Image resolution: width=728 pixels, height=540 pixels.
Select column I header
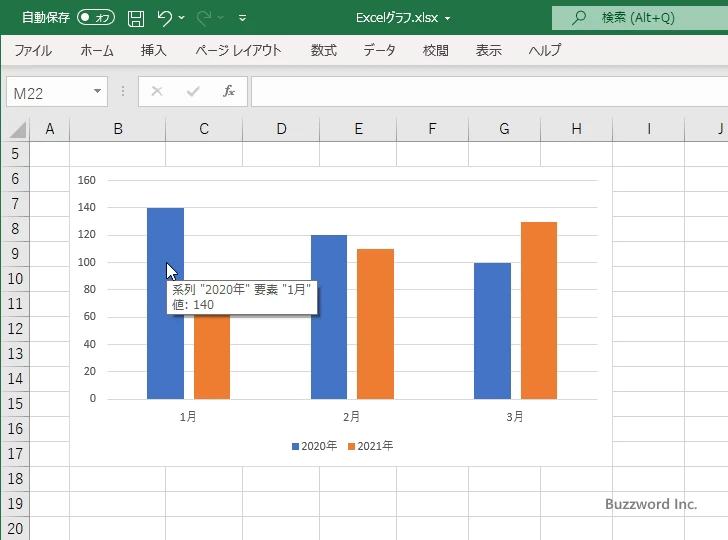[x=649, y=129]
